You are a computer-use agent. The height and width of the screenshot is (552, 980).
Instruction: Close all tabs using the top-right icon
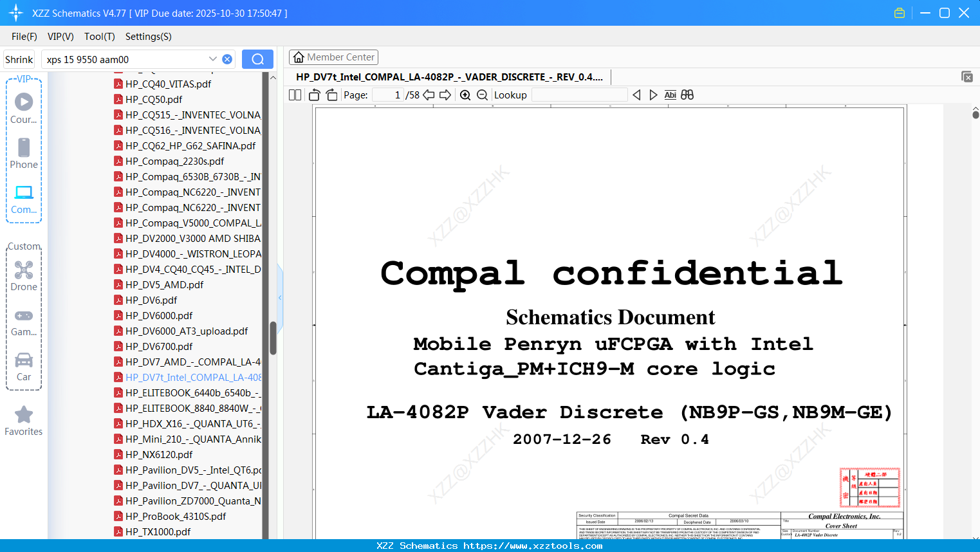(x=967, y=77)
